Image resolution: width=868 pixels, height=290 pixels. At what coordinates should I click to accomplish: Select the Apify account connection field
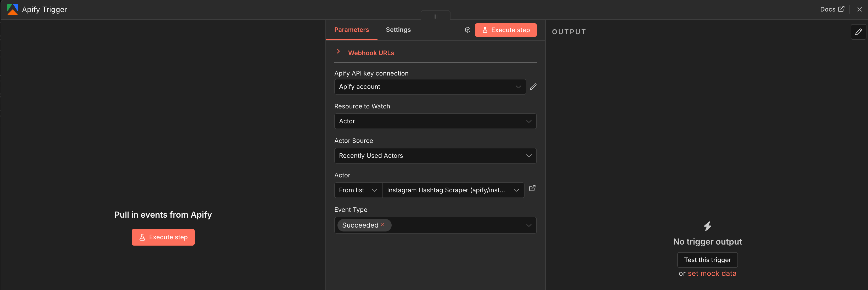[x=429, y=86]
